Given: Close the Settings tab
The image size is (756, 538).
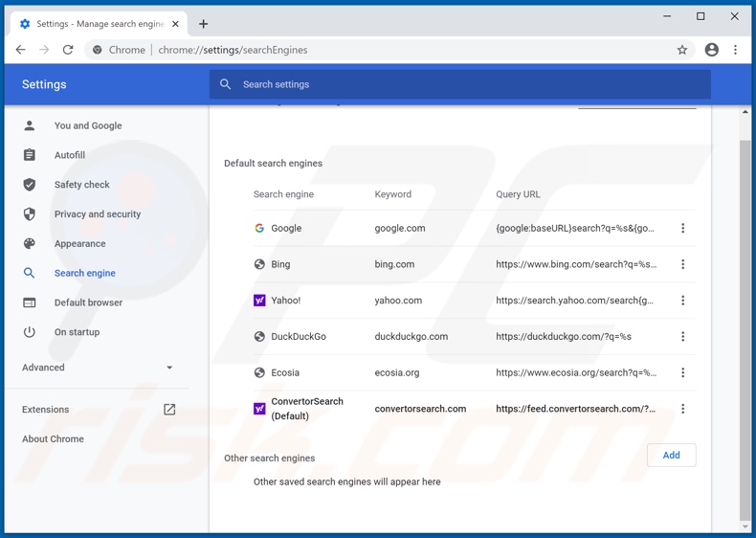Looking at the screenshot, I should click(175, 24).
